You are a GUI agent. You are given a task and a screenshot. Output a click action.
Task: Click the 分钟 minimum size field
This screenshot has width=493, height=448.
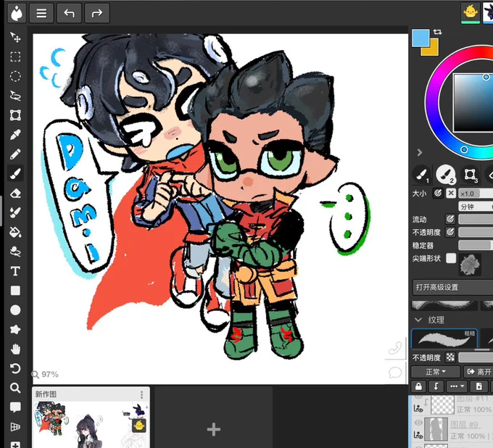click(x=476, y=207)
